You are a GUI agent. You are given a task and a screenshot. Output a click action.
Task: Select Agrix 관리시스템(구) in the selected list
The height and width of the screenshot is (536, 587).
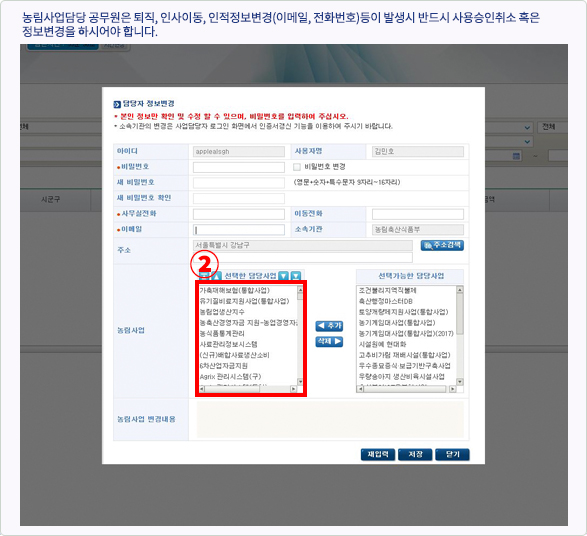[x=230, y=377]
